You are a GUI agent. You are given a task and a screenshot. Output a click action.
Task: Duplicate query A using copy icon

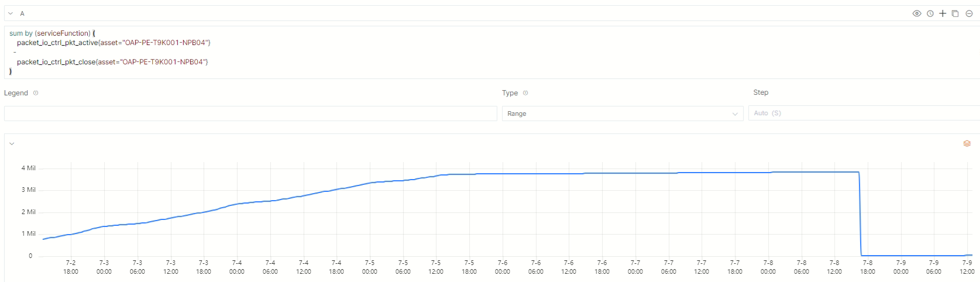pyautogui.click(x=955, y=13)
